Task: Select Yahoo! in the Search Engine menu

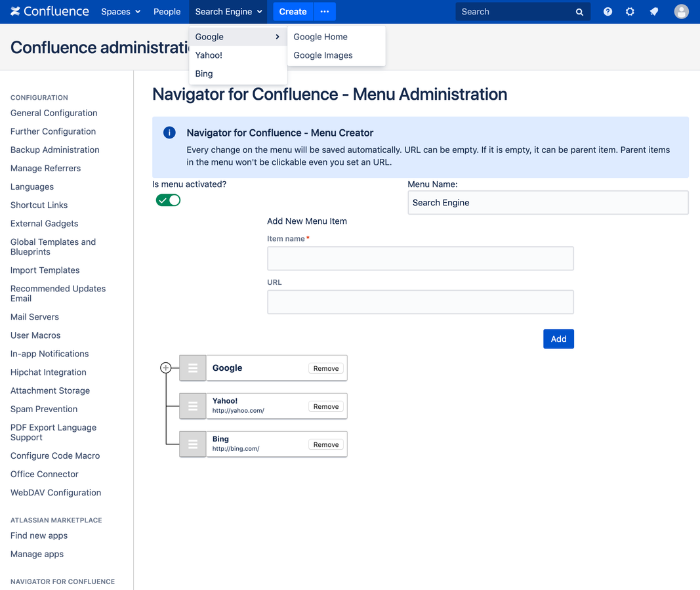Action: pos(238,55)
